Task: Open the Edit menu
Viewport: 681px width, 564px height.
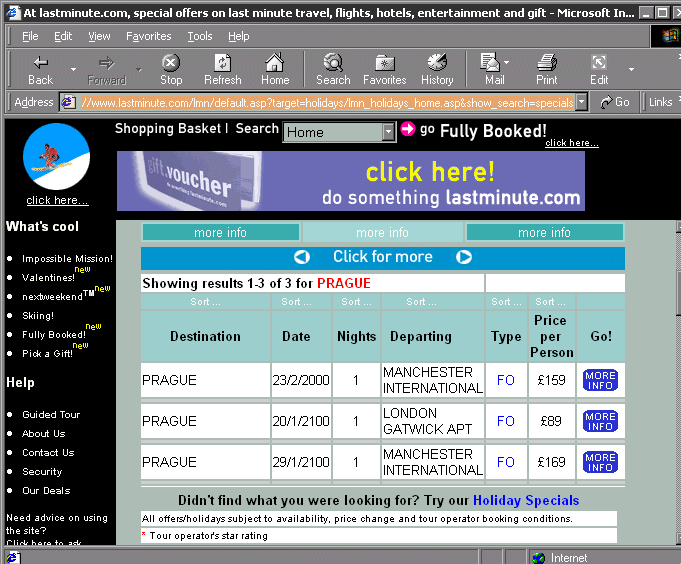Action: pos(63,36)
